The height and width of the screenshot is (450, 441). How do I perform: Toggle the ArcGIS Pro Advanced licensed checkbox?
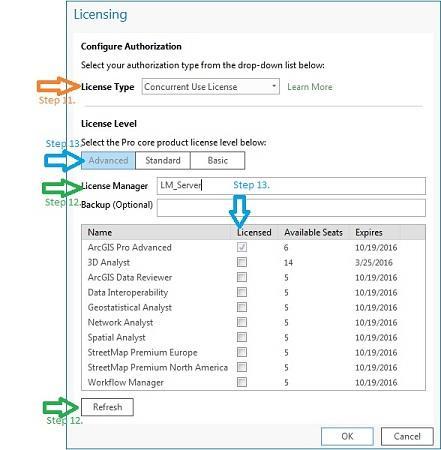[242, 247]
